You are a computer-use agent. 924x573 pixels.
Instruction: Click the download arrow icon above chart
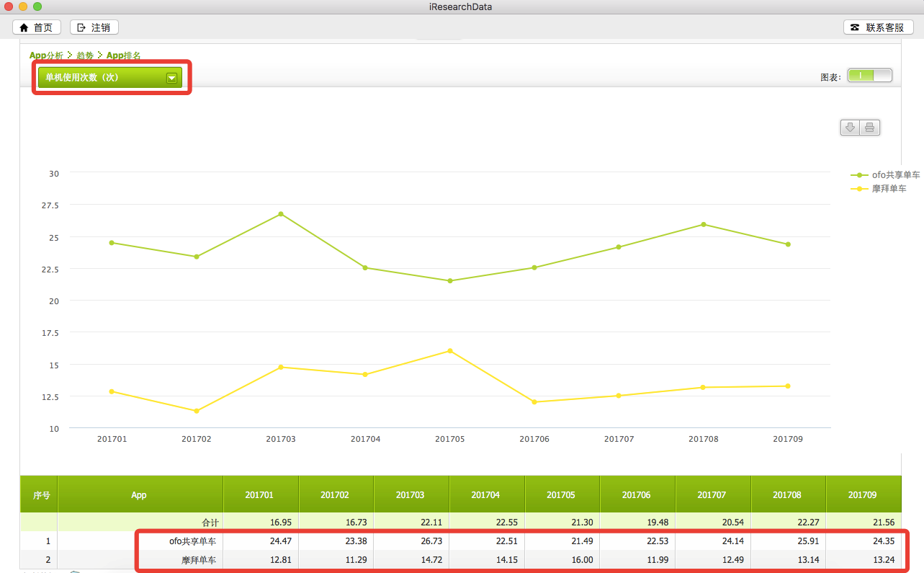850,128
